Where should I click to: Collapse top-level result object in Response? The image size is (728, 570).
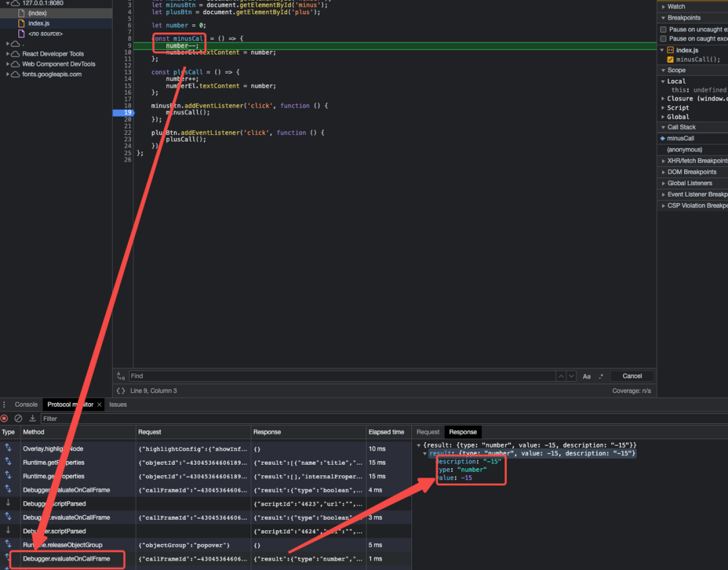[x=419, y=445]
